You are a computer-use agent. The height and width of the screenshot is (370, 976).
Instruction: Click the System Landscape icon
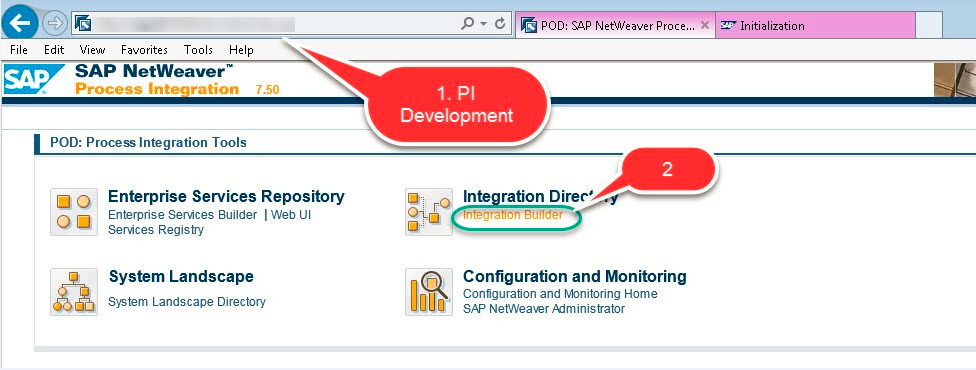[74, 292]
